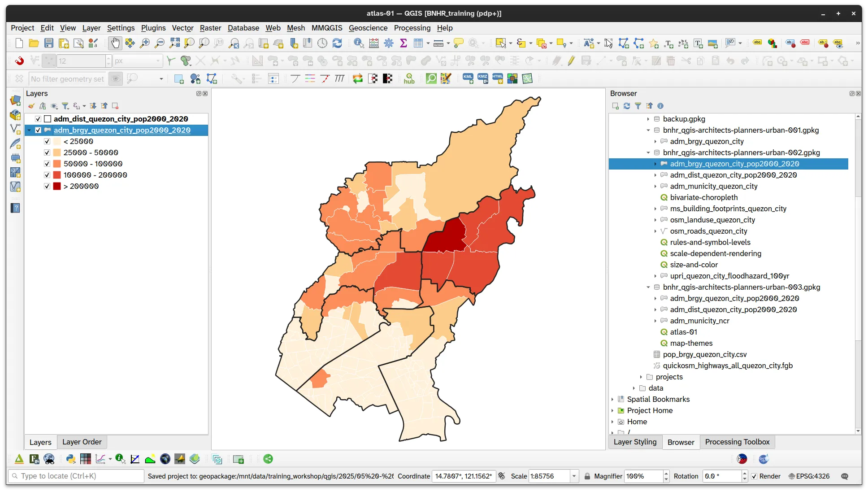This screenshot has height=492, width=868.
Task: Open the attribute table icon
Action: [418, 43]
